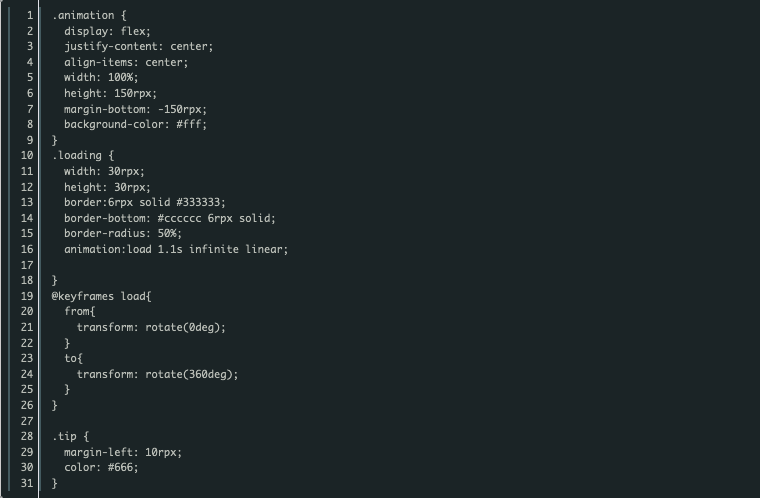Click the .loading selector line
760x498 pixels.
[x=83, y=156]
